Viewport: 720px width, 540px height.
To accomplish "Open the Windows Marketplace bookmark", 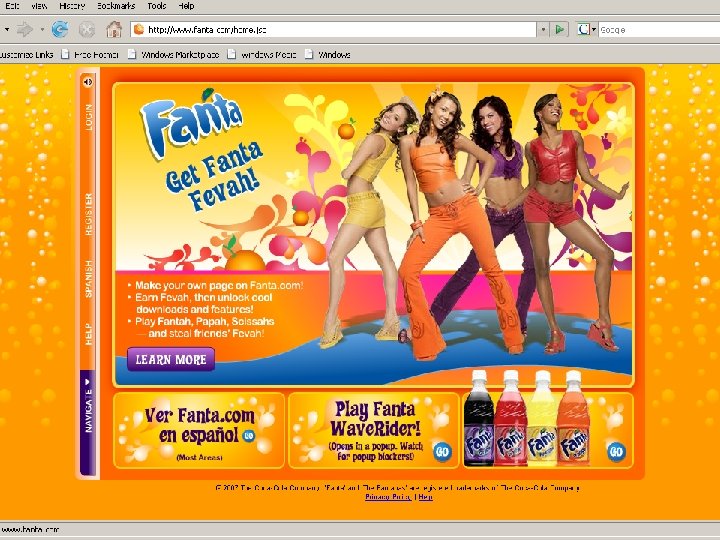I will pos(174,55).
